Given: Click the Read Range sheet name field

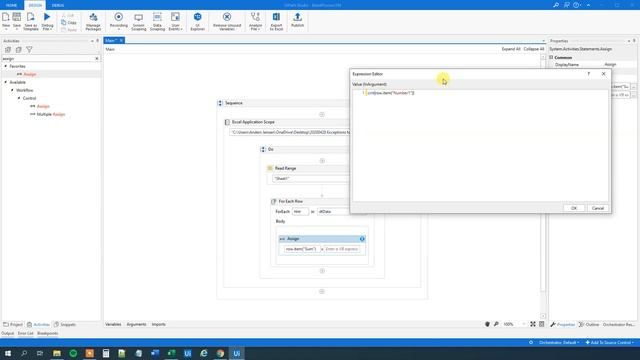Looking at the screenshot, I should [310, 179].
